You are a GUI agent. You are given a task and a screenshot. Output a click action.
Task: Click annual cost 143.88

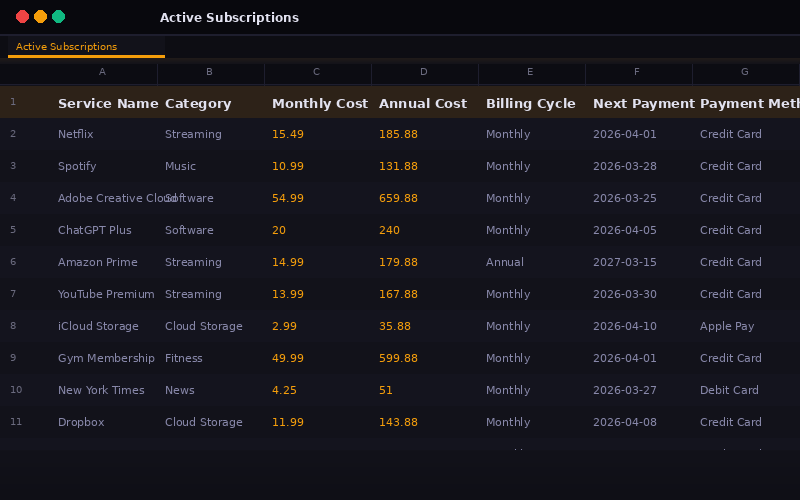coord(425,422)
